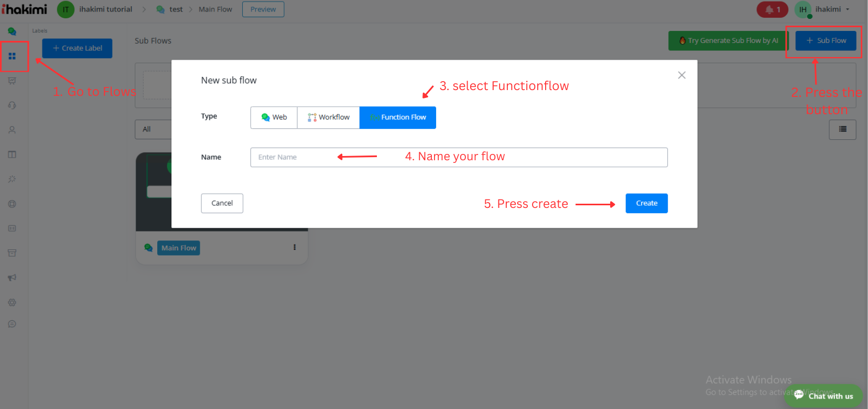Open the analytics chart icon in sidebar
Viewport: 868px width, 409px height.
(x=12, y=81)
